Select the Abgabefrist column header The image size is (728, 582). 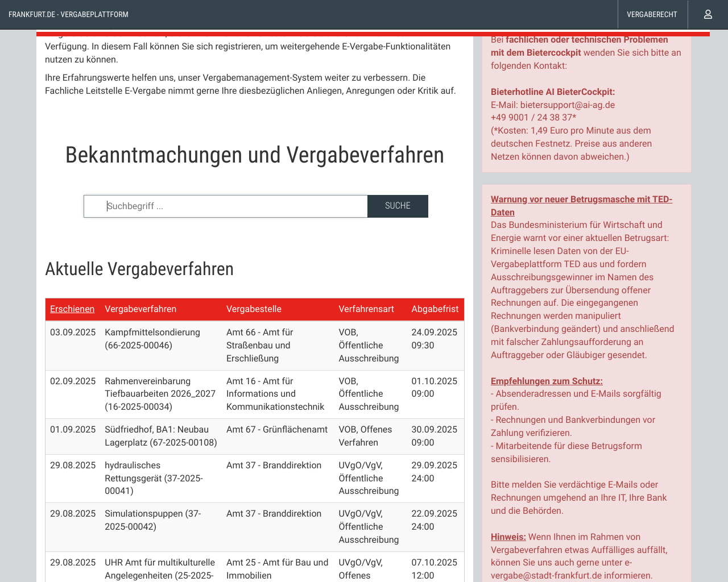click(x=435, y=309)
